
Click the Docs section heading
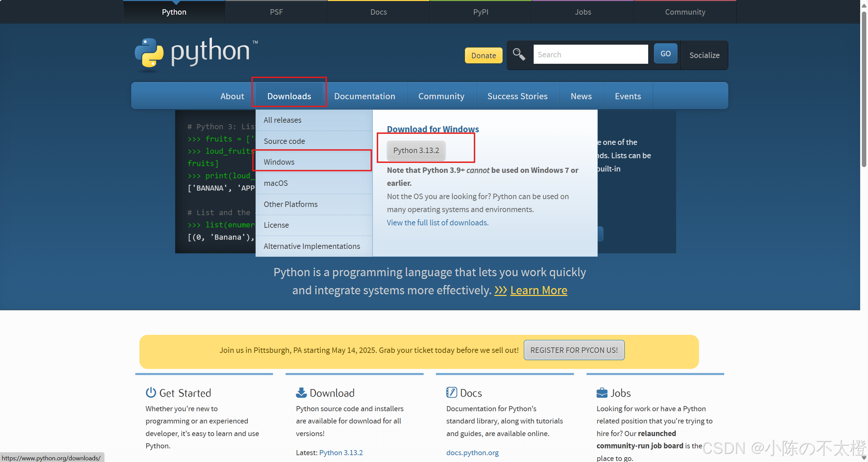click(471, 393)
